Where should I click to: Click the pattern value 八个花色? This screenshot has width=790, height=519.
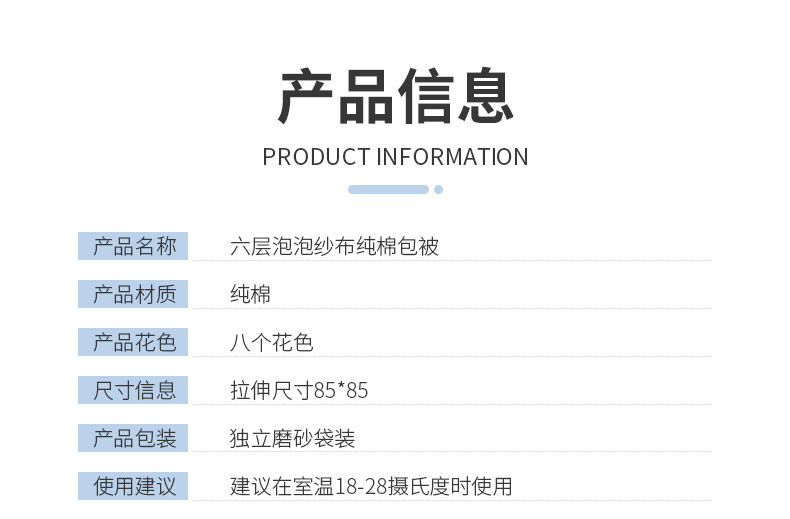coord(271,342)
